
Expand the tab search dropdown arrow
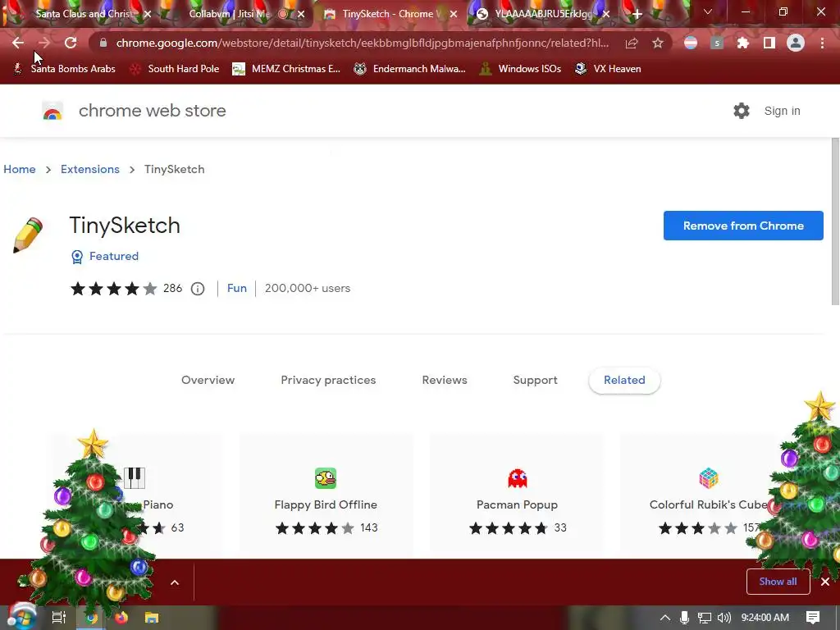[x=708, y=11]
